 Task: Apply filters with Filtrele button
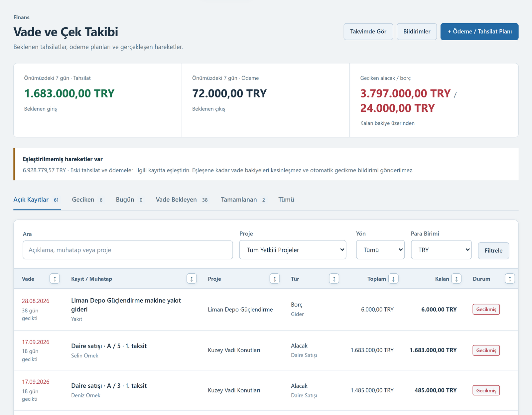pos(493,251)
